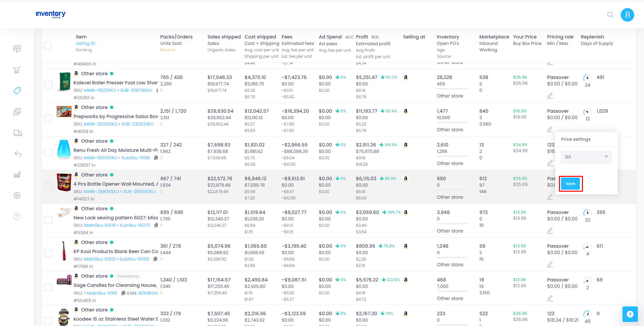Open the Inventory Ahead logo home link
Image resolution: width=644 pixels, height=326 pixels.
point(51,14)
